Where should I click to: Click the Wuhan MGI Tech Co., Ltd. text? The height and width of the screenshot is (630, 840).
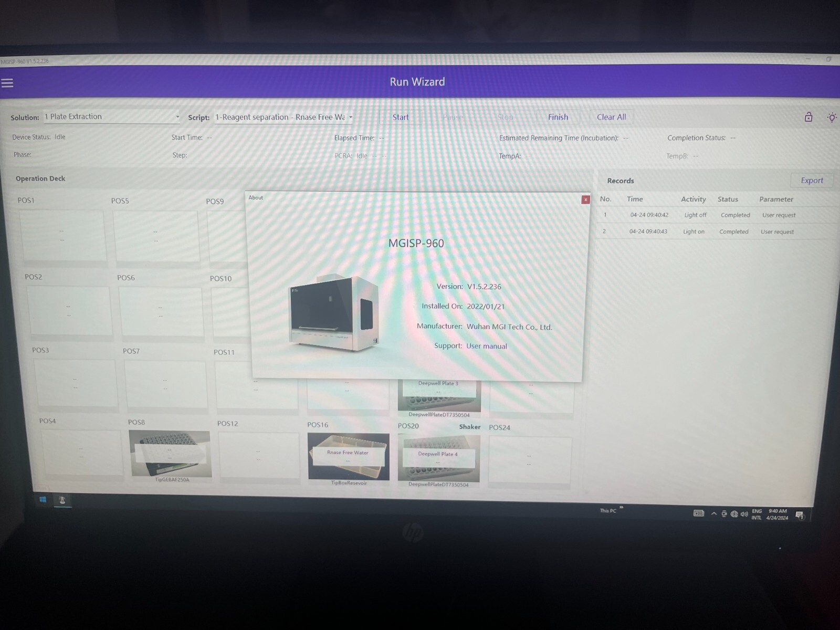tap(509, 327)
